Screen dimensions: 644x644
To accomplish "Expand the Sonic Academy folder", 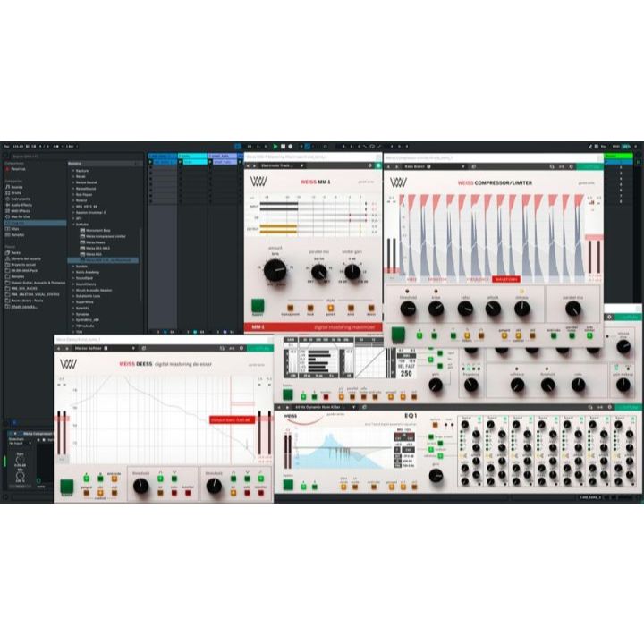I will [74, 272].
